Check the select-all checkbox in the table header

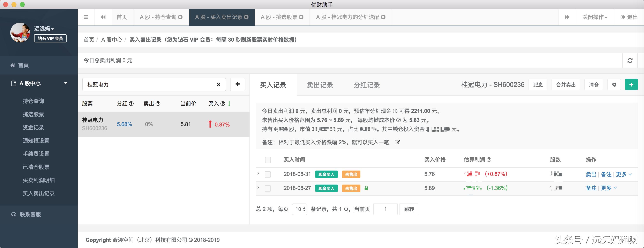(268, 160)
